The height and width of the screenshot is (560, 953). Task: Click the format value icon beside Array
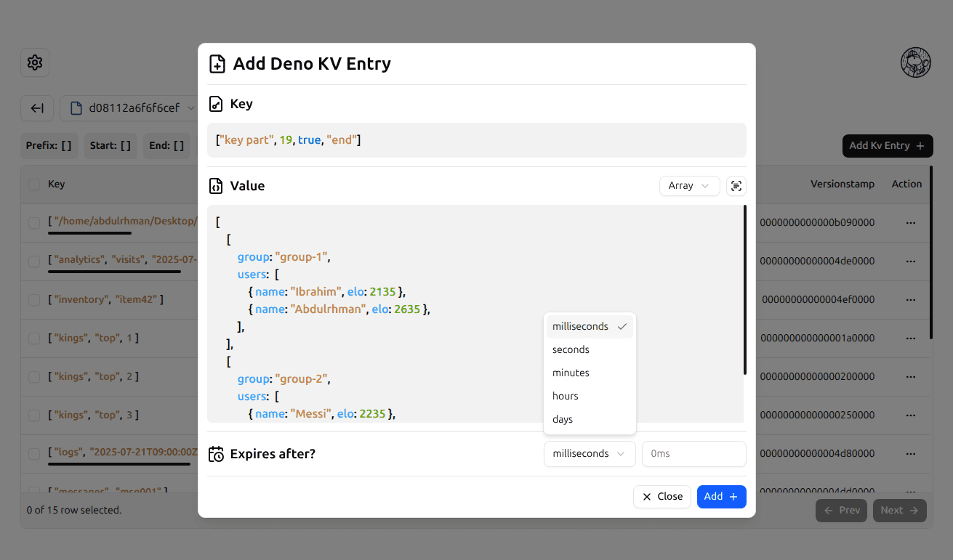(x=736, y=186)
